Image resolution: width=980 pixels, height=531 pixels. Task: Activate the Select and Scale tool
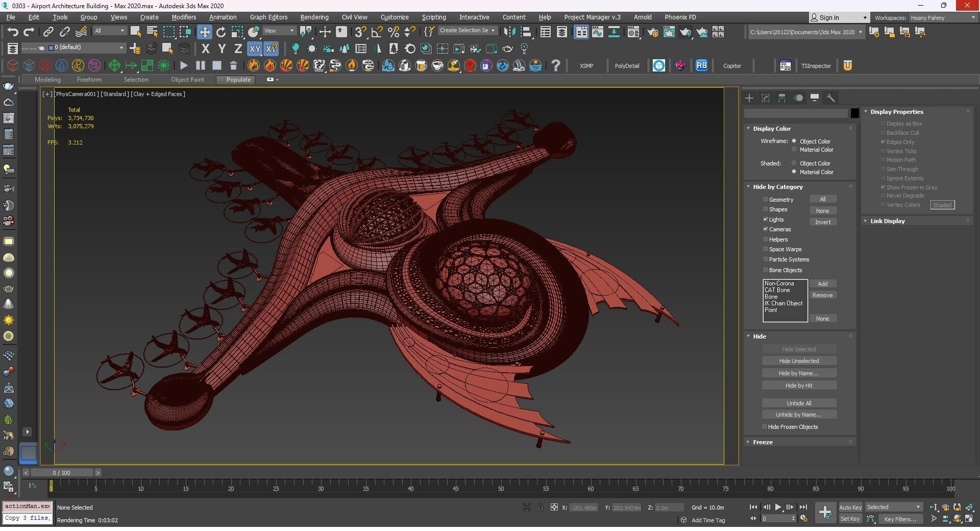click(237, 32)
